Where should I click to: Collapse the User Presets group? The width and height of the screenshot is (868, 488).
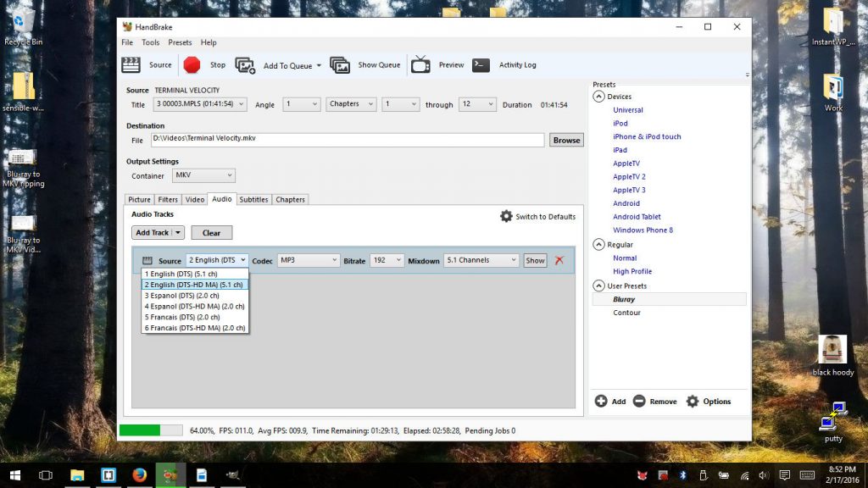pos(599,286)
